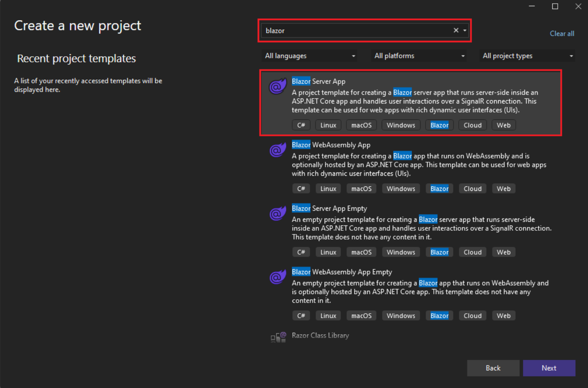The height and width of the screenshot is (388, 588).
Task: Select the Blazor Server App Empty title
Action: click(x=329, y=209)
